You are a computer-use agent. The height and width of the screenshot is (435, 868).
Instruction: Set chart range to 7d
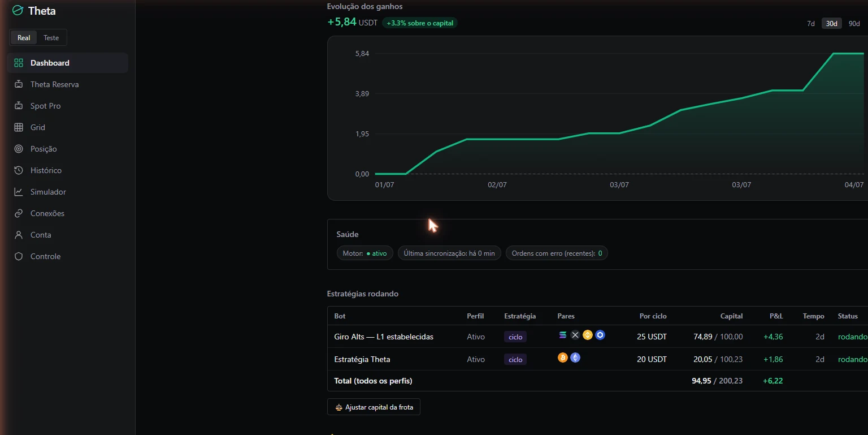[811, 23]
